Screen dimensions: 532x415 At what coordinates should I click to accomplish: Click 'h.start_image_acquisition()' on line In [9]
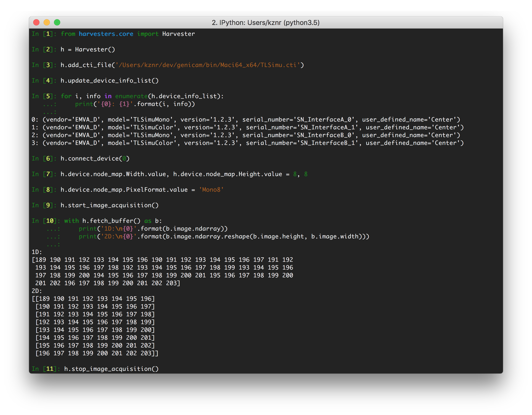110,205
